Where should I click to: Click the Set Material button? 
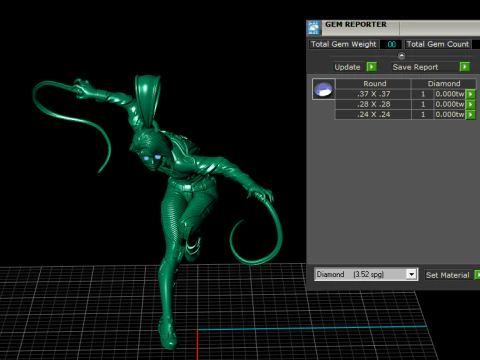point(448,275)
